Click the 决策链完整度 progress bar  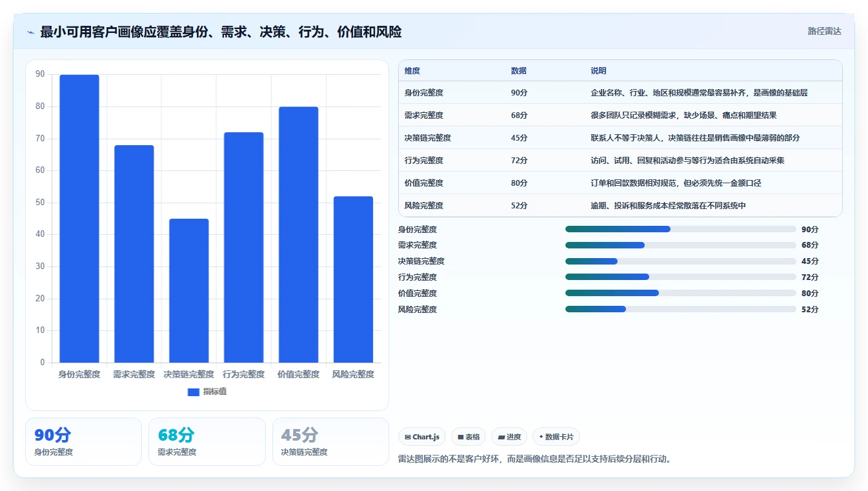click(680, 261)
